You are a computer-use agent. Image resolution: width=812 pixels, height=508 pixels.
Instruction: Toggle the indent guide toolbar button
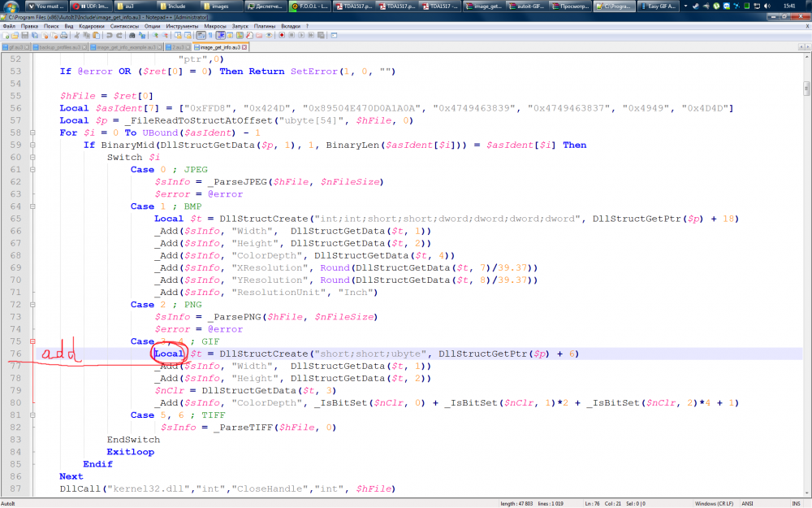point(220,35)
